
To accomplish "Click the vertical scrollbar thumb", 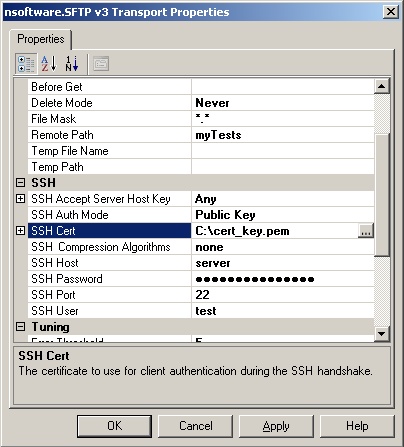I will click(x=381, y=195).
